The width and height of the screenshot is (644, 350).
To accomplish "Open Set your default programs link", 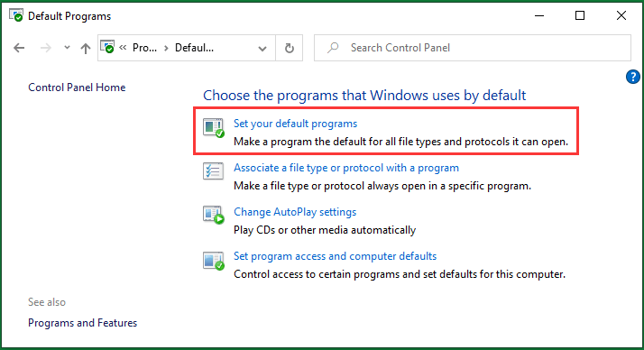I will tap(295, 124).
